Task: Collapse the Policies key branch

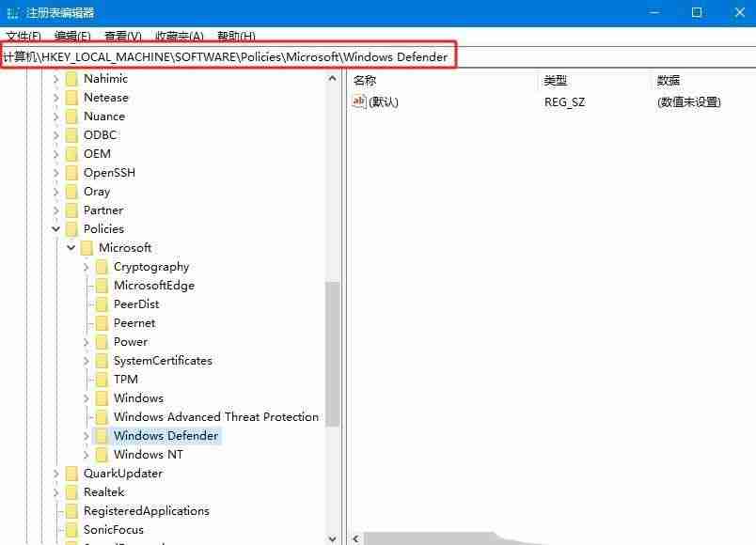Action: point(55,228)
